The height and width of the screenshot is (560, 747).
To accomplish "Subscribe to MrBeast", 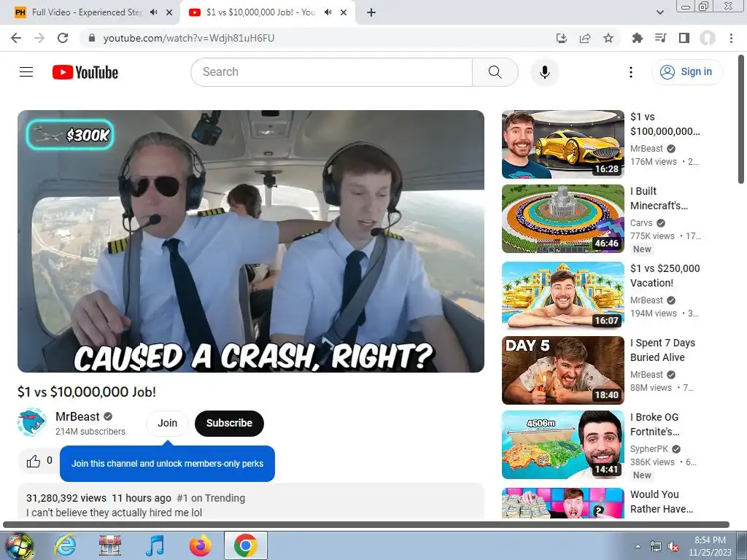I will (229, 423).
